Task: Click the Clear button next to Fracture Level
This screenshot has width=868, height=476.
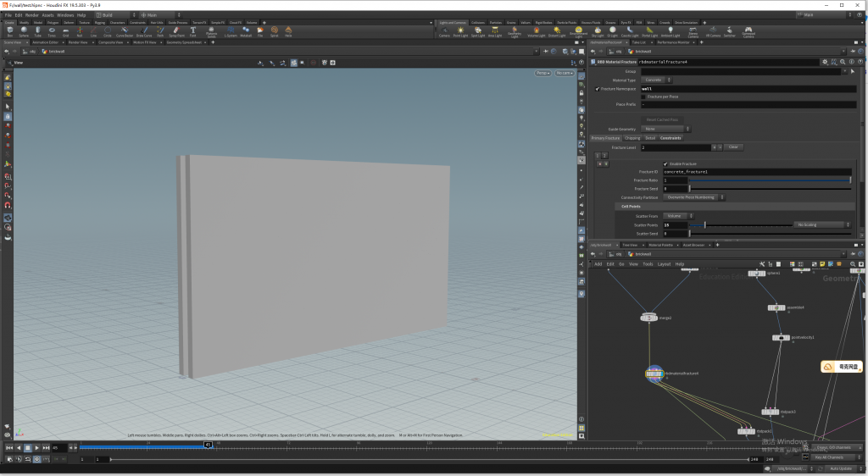Action: pyautogui.click(x=733, y=147)
